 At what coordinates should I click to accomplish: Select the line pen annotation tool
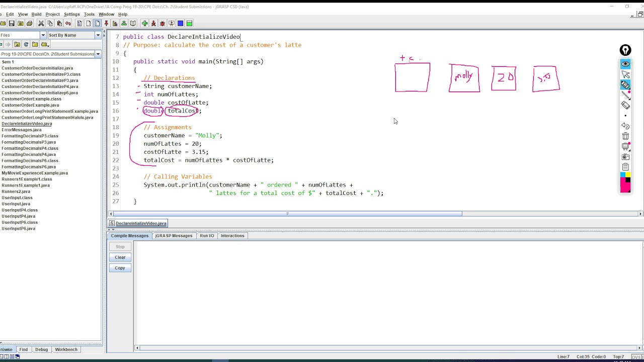click(625, 95)
